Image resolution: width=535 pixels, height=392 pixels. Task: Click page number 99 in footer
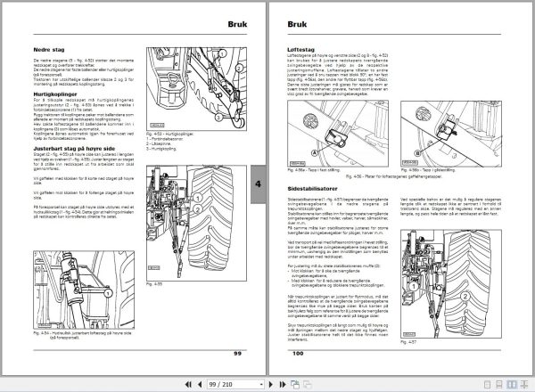[237, 354]
